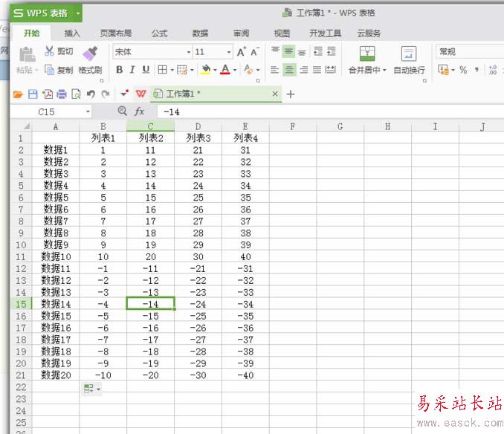
Task: Increase font size with A+ icon
Action: [x=242, y=51]
